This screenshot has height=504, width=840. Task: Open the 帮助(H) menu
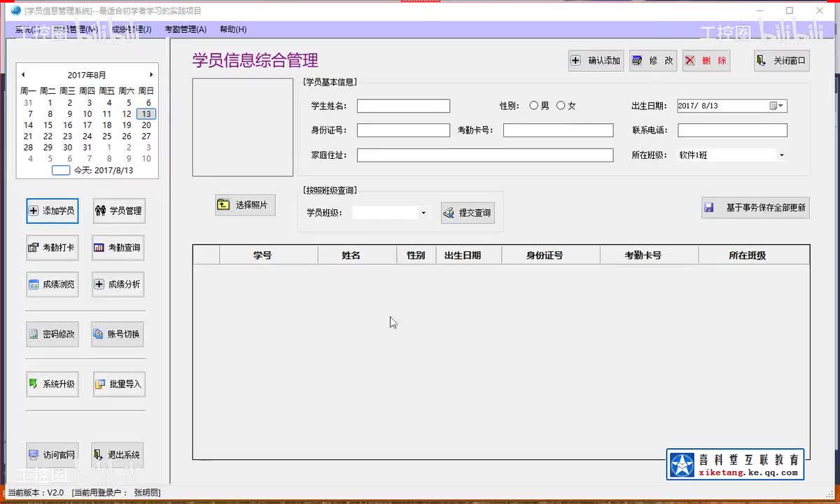click(233, 29)
